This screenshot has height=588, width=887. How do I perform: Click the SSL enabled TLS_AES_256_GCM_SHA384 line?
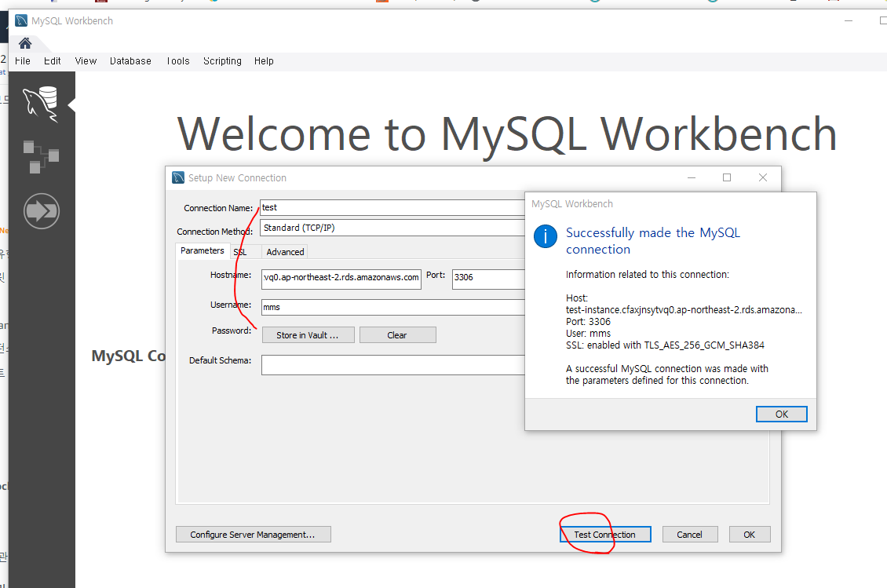666,345
